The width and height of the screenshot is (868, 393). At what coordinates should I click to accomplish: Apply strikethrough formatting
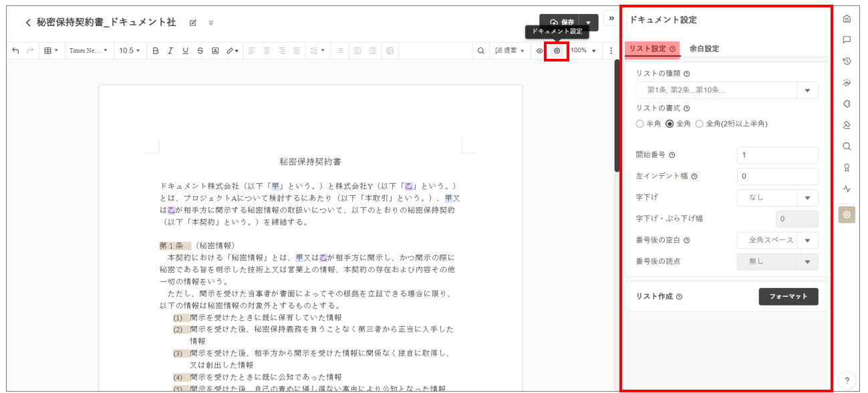[x=200, y=51]
